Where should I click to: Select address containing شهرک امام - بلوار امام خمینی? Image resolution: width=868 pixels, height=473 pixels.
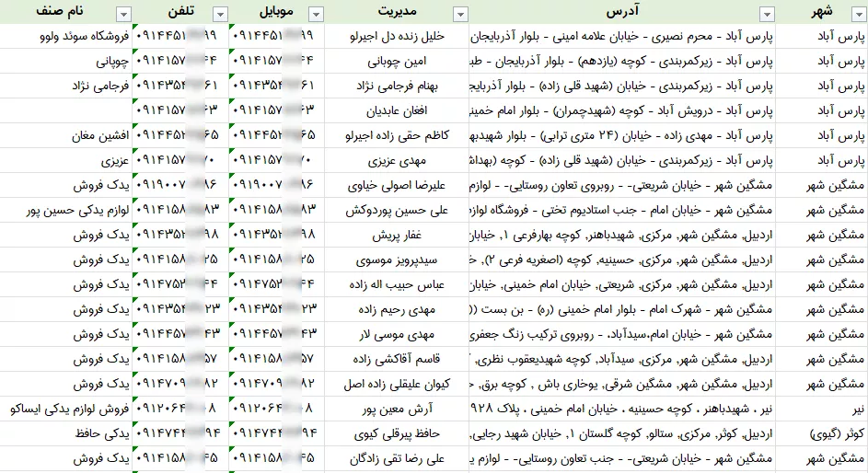point(622,310)
